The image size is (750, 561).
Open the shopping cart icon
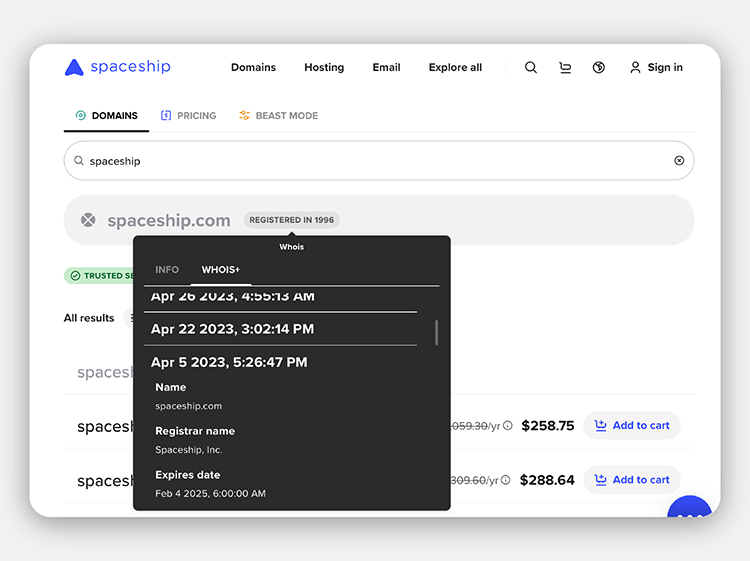point(565,67)
